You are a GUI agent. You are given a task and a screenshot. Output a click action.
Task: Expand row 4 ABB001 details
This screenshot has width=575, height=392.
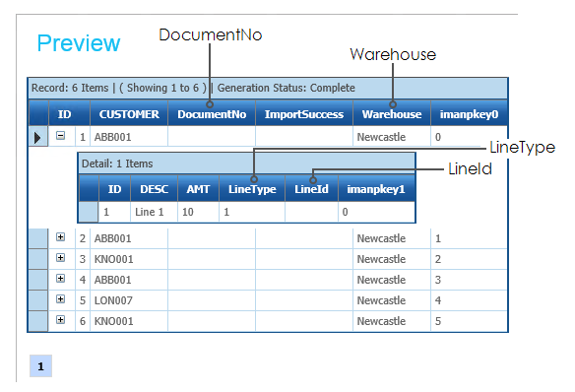click(x=60, y=279)
